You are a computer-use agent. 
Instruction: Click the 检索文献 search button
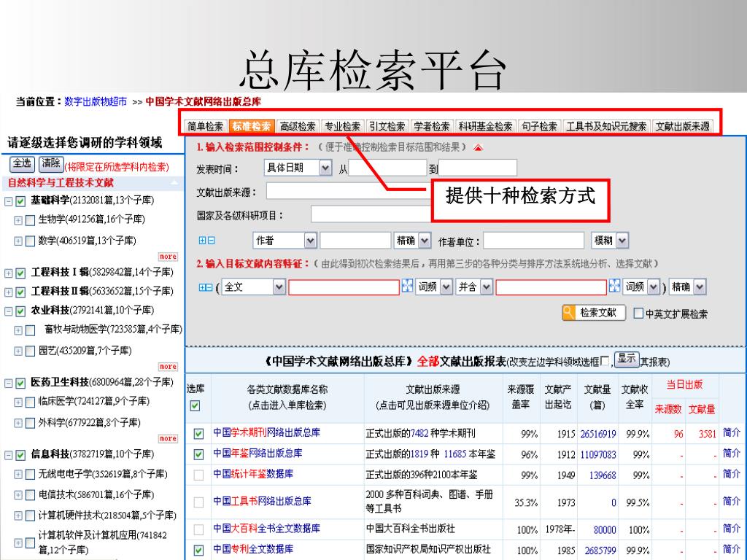coord(594,313)
